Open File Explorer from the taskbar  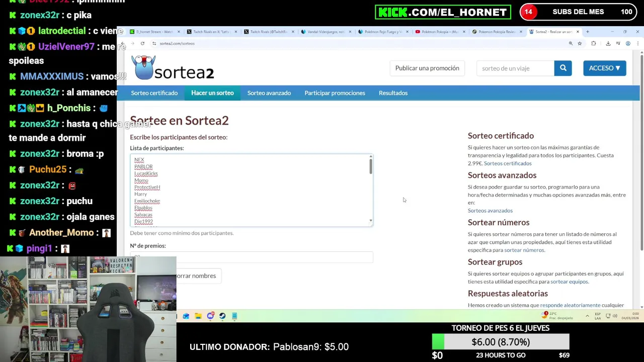pyautogui.click(x=198, y=316)
